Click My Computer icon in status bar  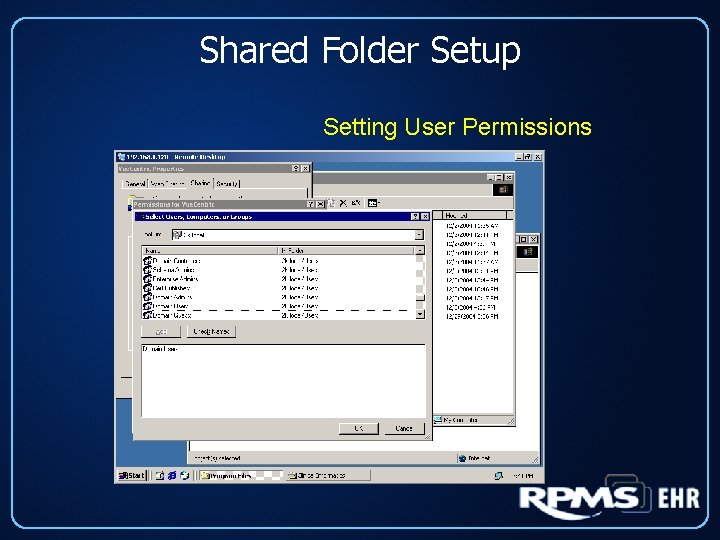[x=438, y=420]
